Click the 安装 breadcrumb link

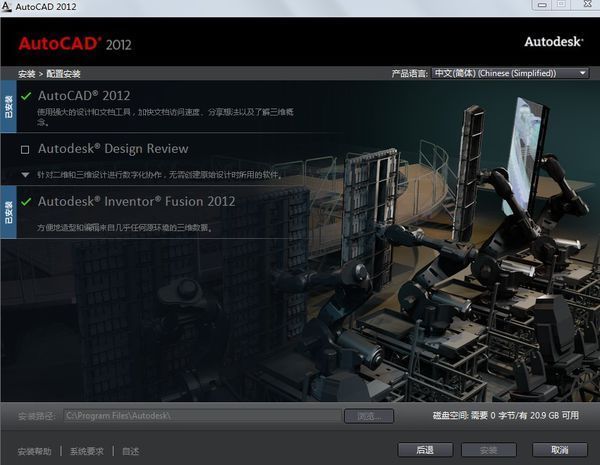(26, 74)
